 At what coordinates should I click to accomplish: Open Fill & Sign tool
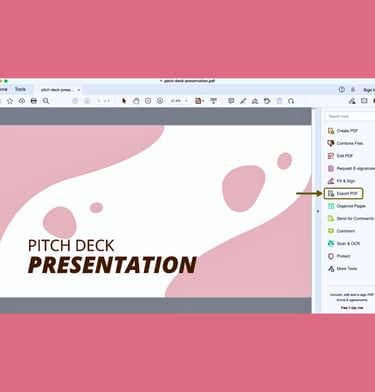[x=341, y=181]
